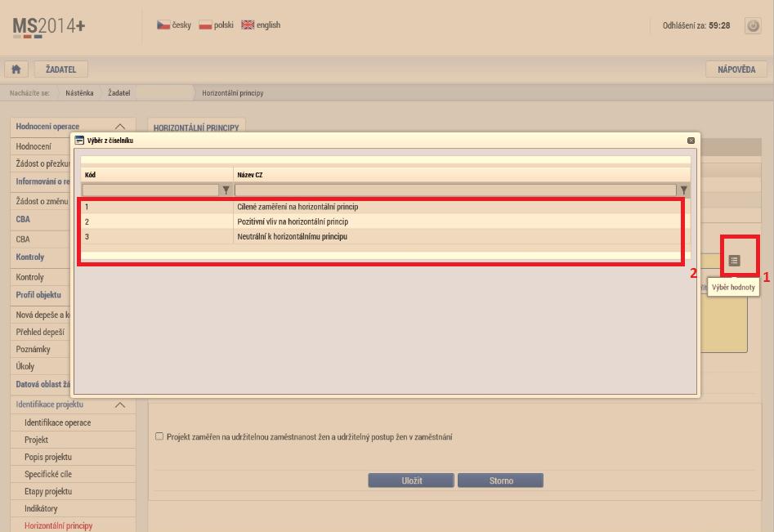Viewport: 774px width, 532px height.
Task: Open Hodnocení item in sidebar
Action: coord(33,146)
